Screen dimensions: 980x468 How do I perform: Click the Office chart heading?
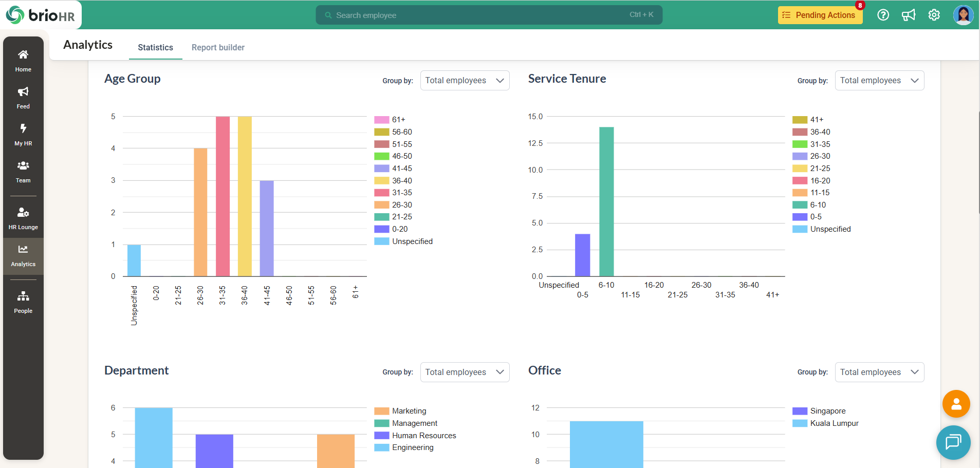click(545, 370)
